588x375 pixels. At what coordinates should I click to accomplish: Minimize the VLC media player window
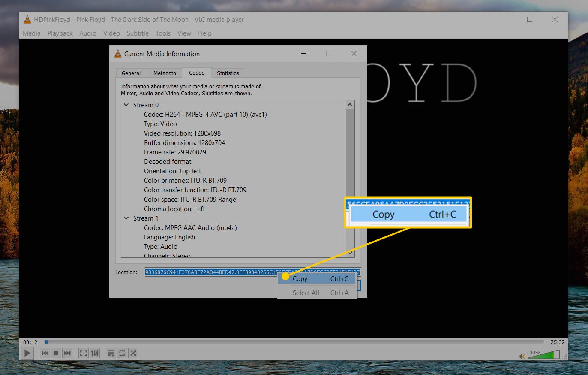(x=504, y=19)
